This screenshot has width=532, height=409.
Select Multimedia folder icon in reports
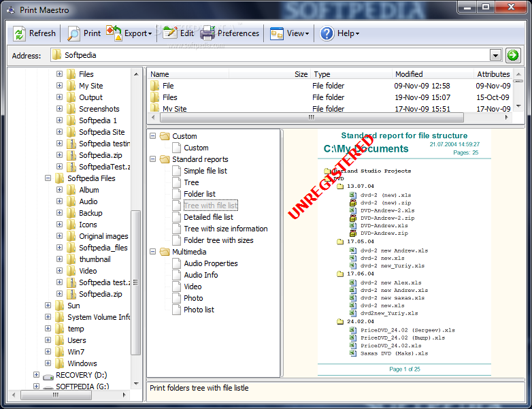click(x=165, y=252)
